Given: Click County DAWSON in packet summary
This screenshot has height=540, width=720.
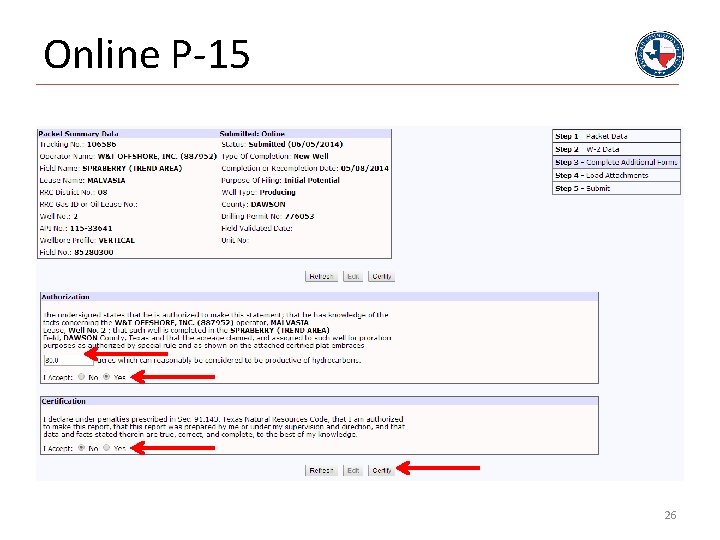Looking at the screenshot, I should click(x=268, y=204).
